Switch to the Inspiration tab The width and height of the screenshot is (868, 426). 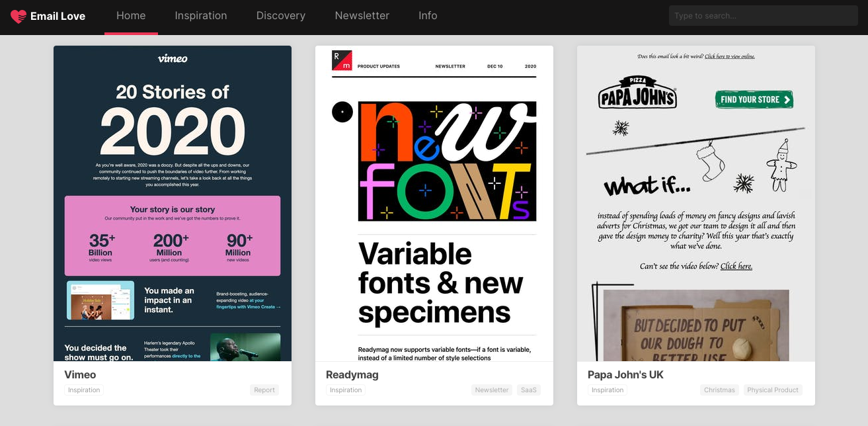click(201, 16)
